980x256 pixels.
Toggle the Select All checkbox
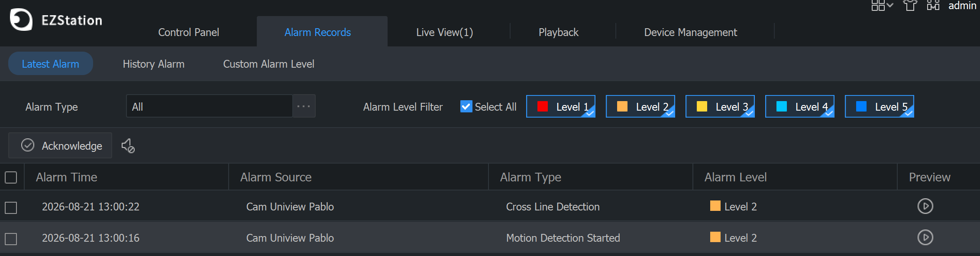click(466, 106)
